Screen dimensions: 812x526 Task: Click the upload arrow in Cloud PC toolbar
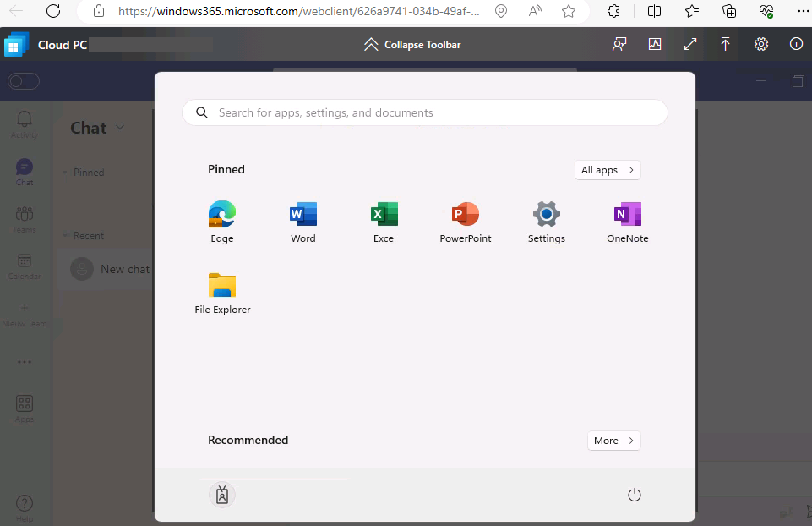point(725,44)
